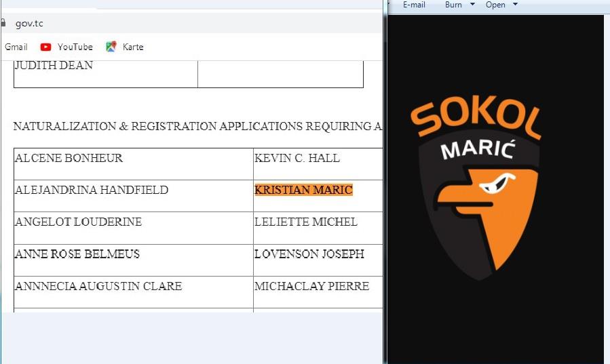Image resolution: width=610 pixels, height=364 pixels.
Task: Select ANGELOT LOUDERINE cell
Action: (x=134, y=228)
